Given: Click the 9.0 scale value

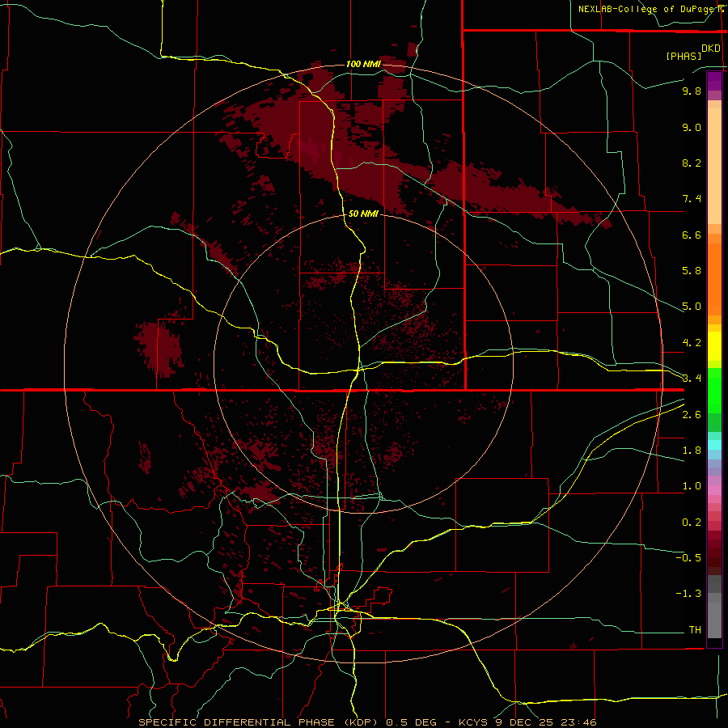Looking at the screenshot, I should [692, 127].
